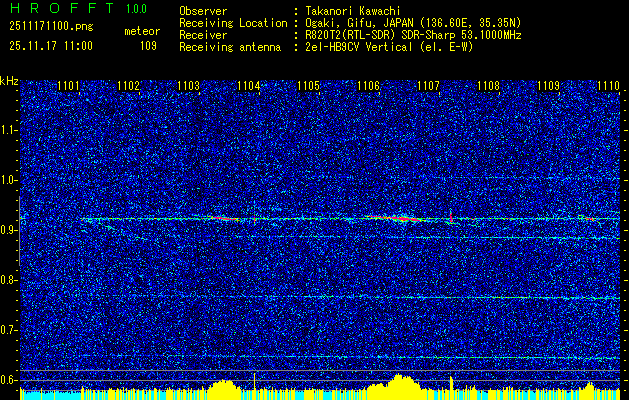The height and width of the screenshot is (400, 629).
Task: Click time marker 1107
Action: 428,86
